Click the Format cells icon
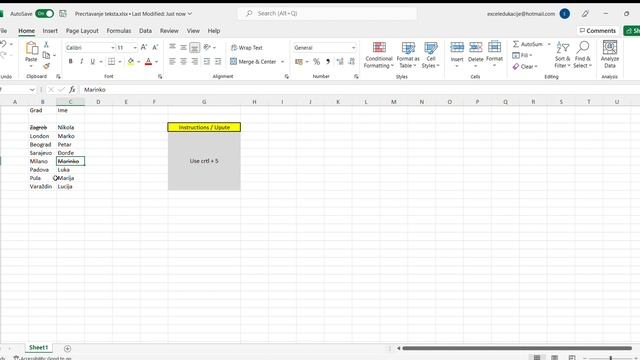640x360 pixels. [494, 47]
